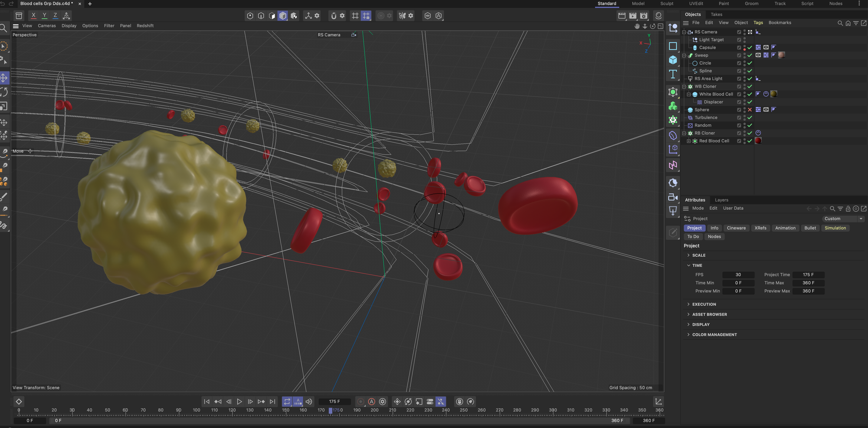Click the autokeying icon on timeline bar

372,402
